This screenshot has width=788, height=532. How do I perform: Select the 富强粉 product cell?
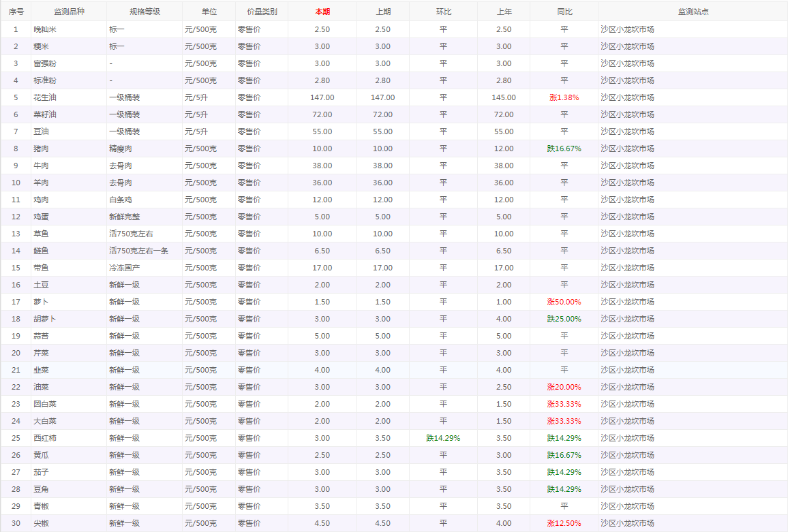click(69, 64)
